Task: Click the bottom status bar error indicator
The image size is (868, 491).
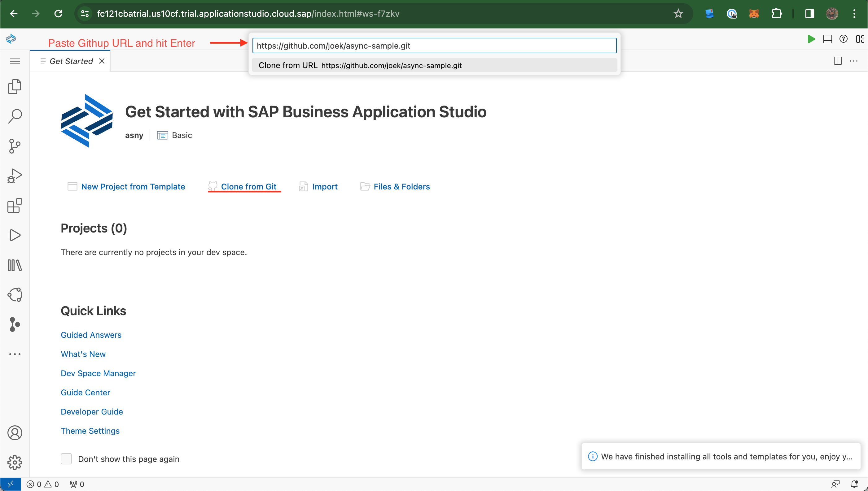Action: 33,484
